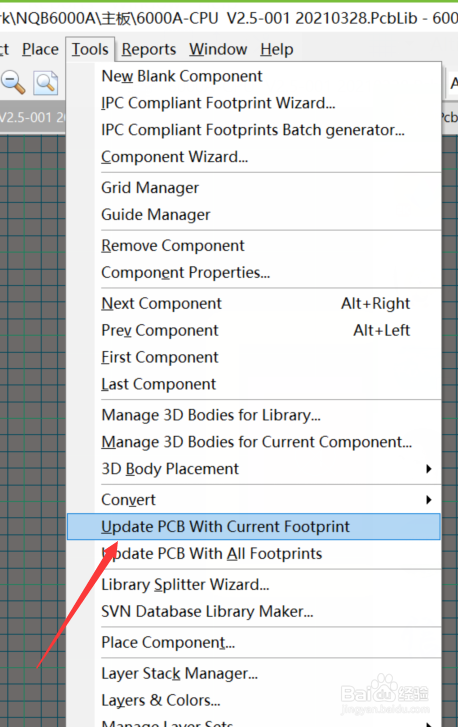
Task: Open the Help menu
Action: 277,49
